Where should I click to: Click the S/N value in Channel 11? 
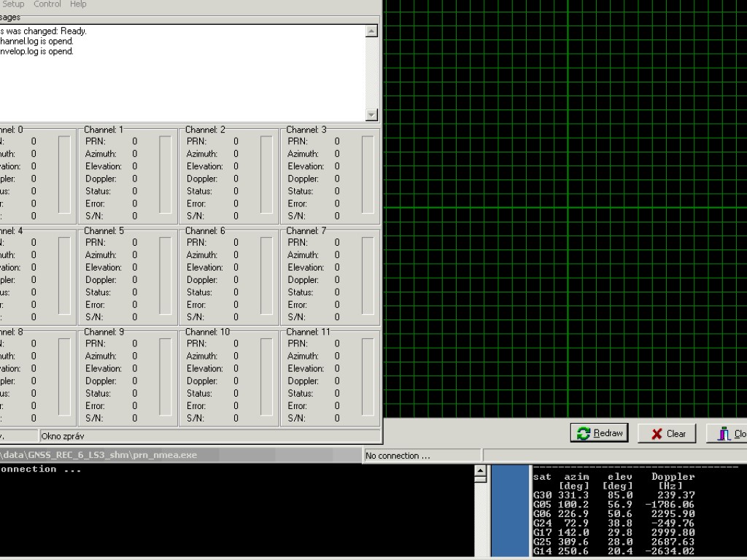337,418
